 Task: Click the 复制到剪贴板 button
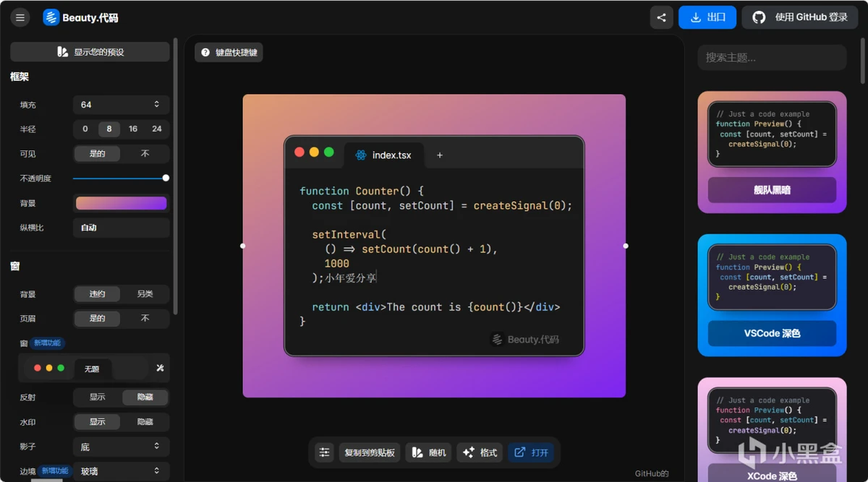point(370,452)
